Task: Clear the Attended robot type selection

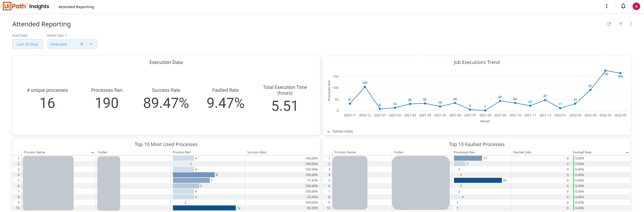Action: tap(82, 44)
